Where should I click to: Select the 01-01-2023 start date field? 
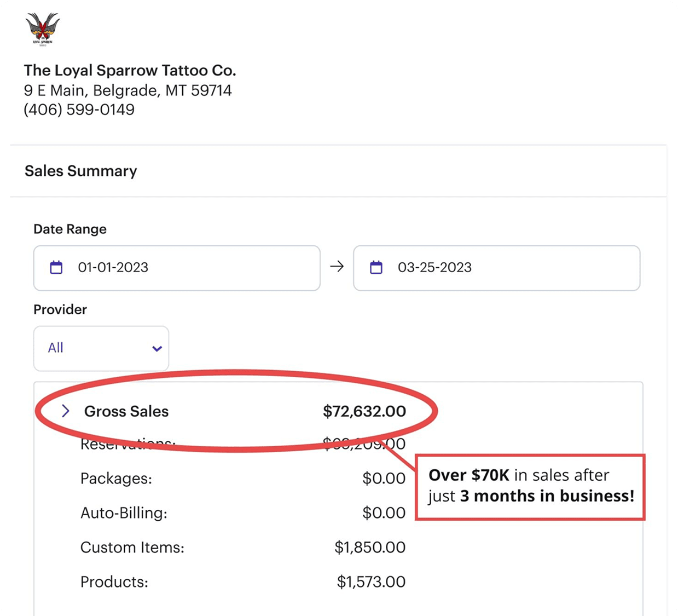[176, 268]
